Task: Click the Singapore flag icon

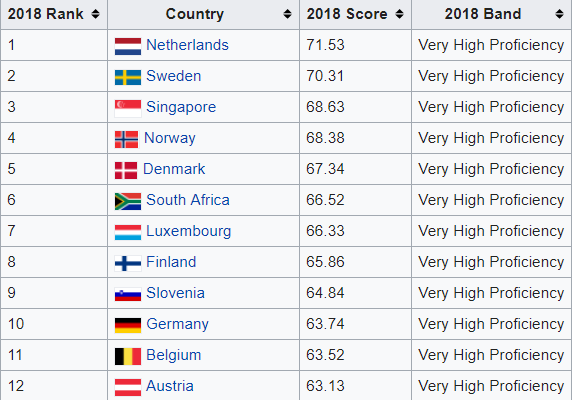Action: pyautogui.click(x=128, y=108)
